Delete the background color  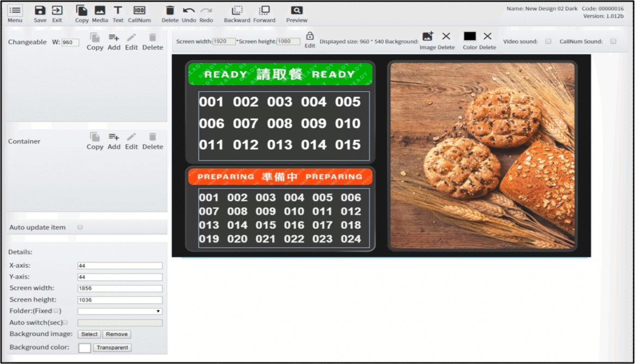click(487, 41)
